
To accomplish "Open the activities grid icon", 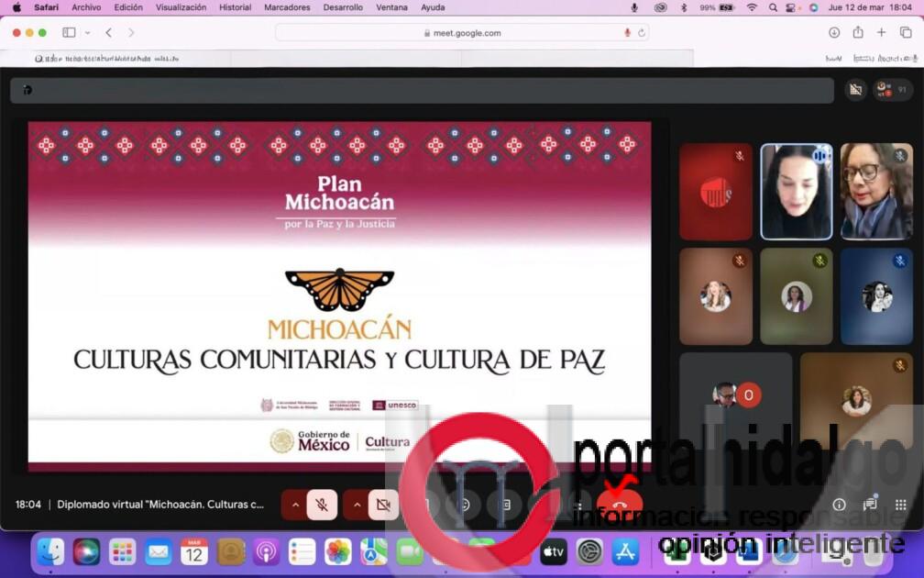I will pyautogui.click(x=900, y=505).
